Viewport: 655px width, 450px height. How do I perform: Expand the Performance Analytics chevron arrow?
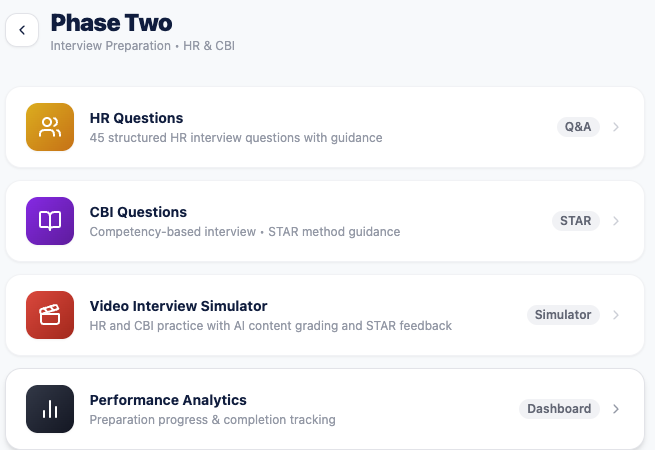[x=616, y=409]
